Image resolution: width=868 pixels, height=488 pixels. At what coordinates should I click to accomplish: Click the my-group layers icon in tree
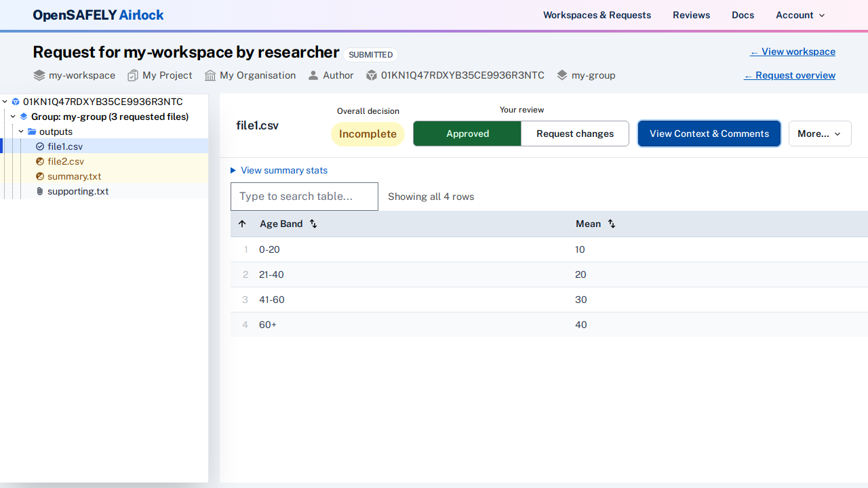point(24,117)
